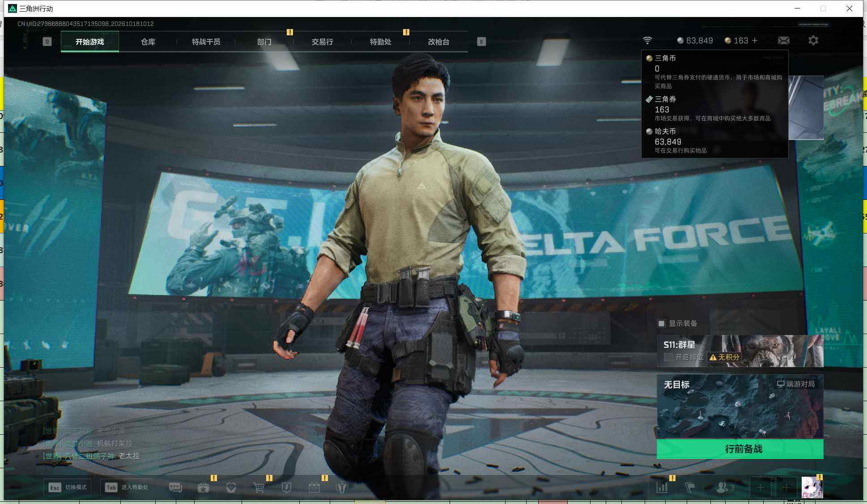Open the laurel wings emblem icon
The width and height of the screenshot is (867, 504).
pos(342,487)
